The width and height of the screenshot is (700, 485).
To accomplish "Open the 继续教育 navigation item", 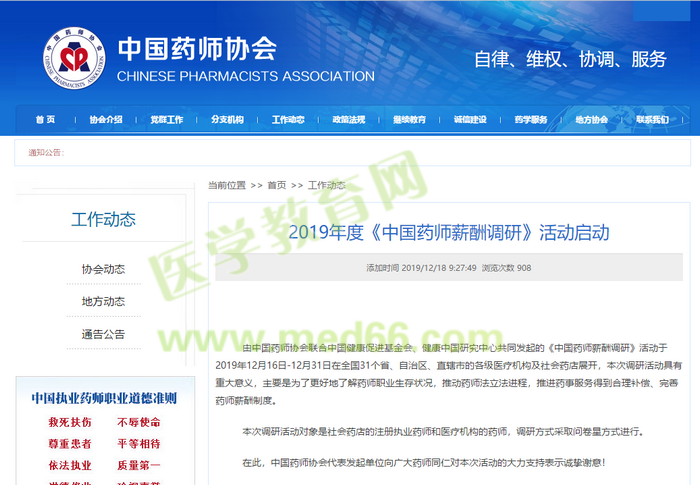I will 409,120.
